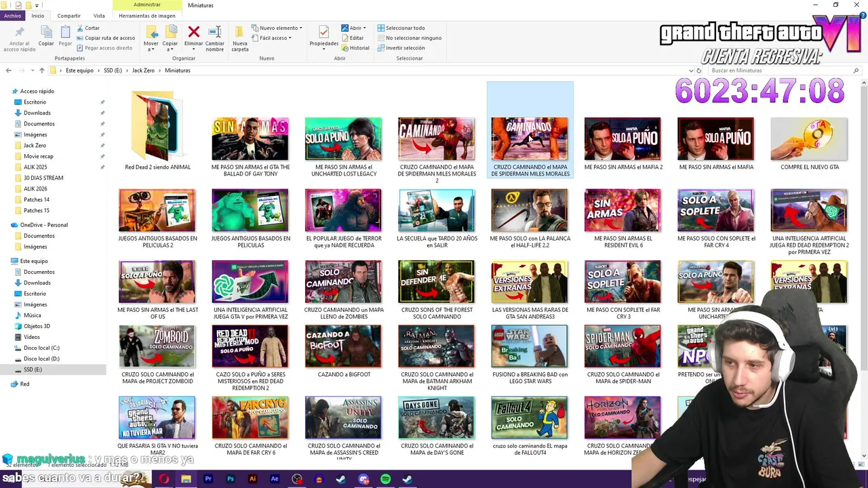Screen dimensions: 868x488
Task: Open the Archivo menu
Action: tap(12, 16)
